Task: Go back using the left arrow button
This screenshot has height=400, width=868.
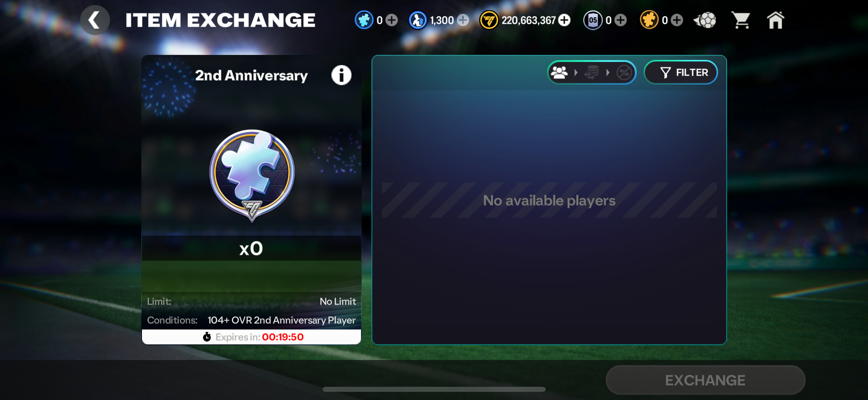Action: [95, 20]
